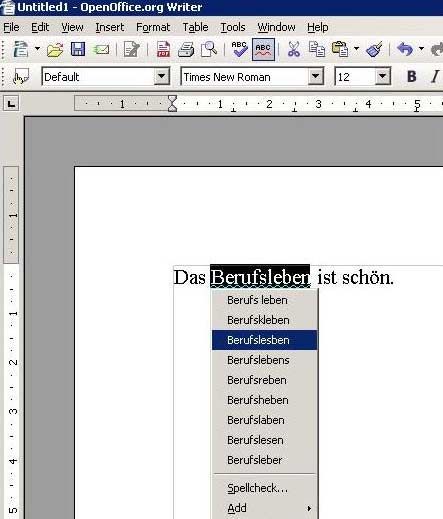The height and width of the screenshot is (519, 443).
Task: Open the Undo history dropdown arrow
Action: point(421,49)
